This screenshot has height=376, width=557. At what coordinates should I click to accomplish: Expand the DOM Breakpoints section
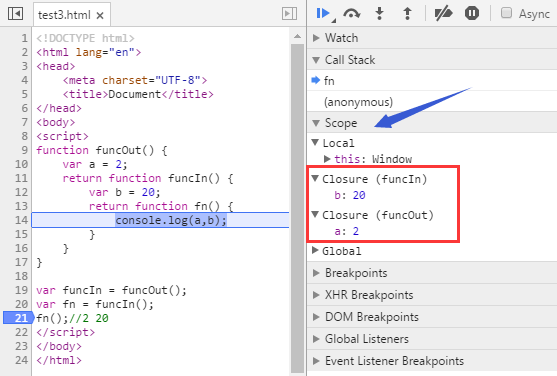pyautogui.click(x=316, y=317)
